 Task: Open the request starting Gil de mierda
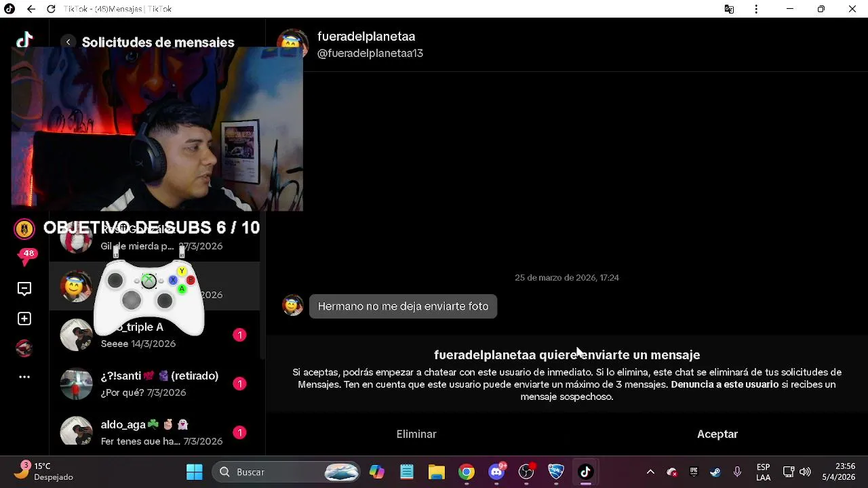155,239
